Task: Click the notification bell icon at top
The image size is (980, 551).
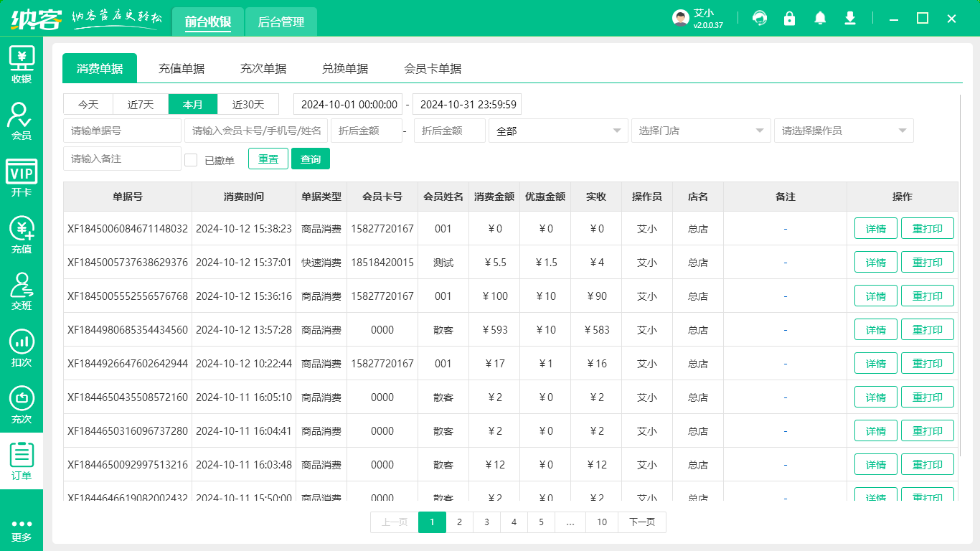Action: [820, 18]
